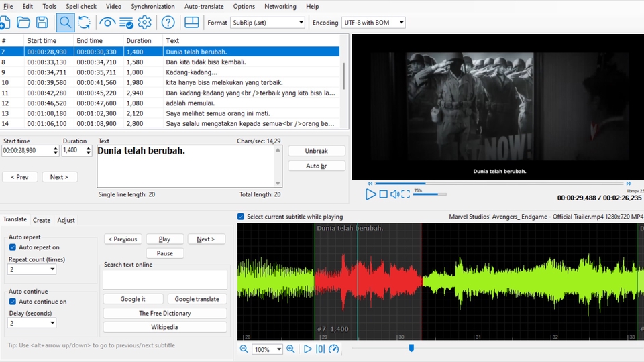Click the Google it button
This screenshot has width=644, height=362.
tap(133, 299)
